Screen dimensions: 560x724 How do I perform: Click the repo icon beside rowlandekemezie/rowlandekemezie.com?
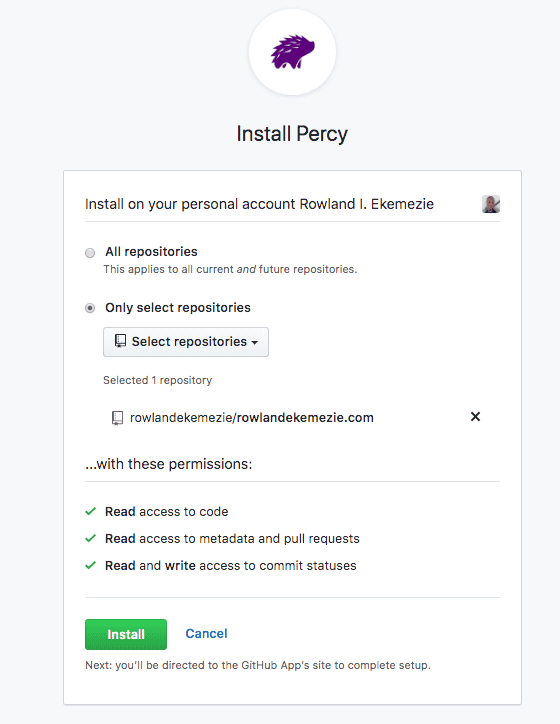(x=117, y=418)
